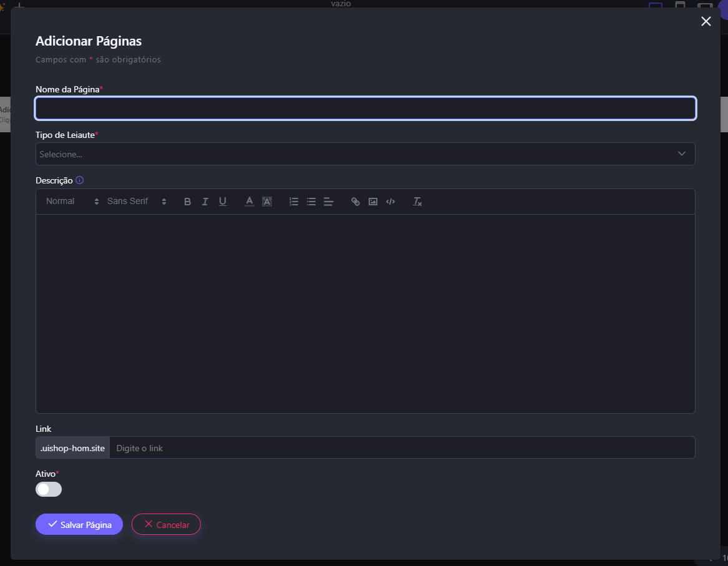The width and height of the screenshot is (728, 566).
Task: Click the Descrição info icon
Action: [x=79, y=180]
